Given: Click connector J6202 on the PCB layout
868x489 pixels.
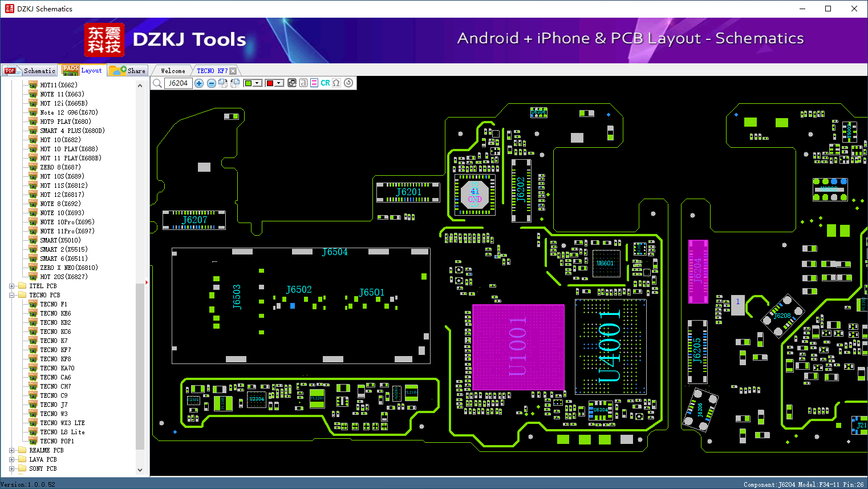Looking at the screenshot, I should click(x=521, y=191).
